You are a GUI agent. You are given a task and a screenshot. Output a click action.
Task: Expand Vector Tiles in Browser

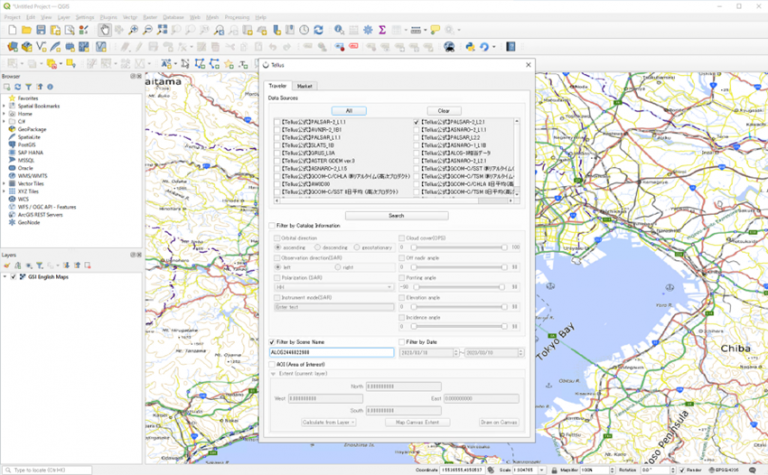click(4, 184)
